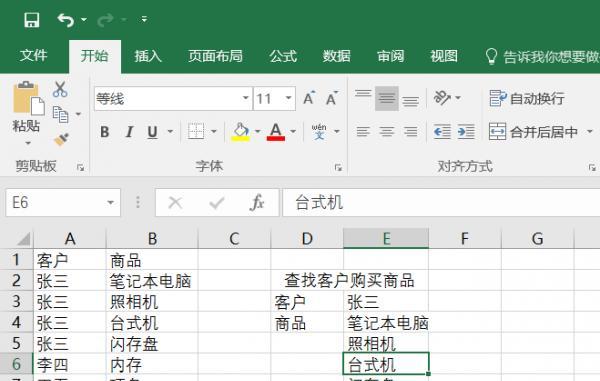The height and width of the screenshot is (381, 600).
Task: Click the formula bar showing 台式机
Action: click(x=441, y=202)
